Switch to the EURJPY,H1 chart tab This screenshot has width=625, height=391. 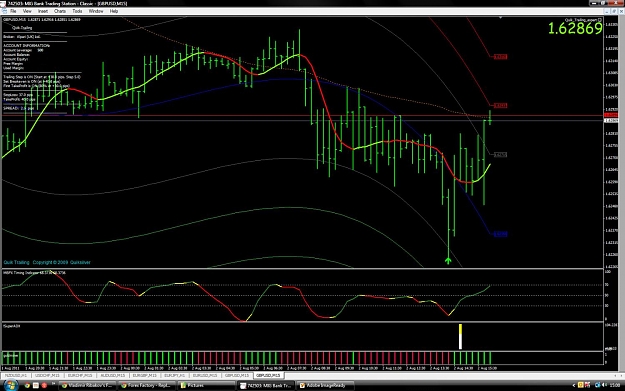[x=174, y=375]
